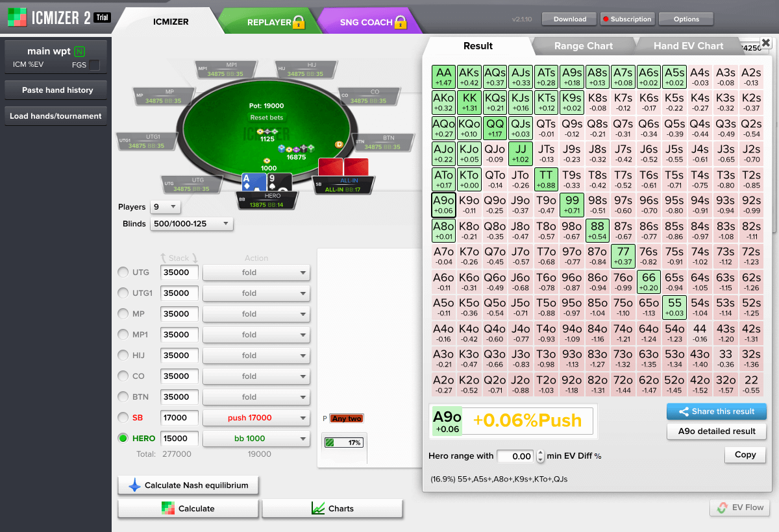Select the SB player radio button
Screen dimensions: 779x532
[123, 418]
